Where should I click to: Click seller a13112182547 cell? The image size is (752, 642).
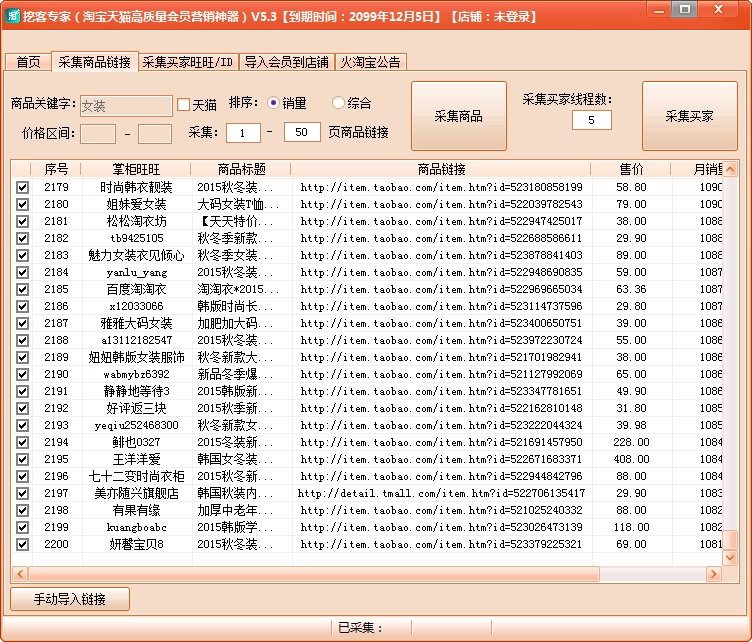point(136,340)
